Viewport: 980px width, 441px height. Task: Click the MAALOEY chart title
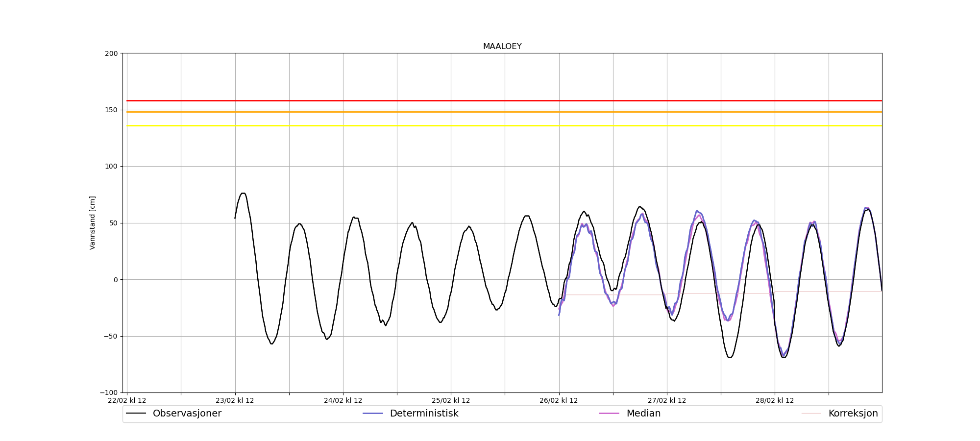[x=502, y=47]
